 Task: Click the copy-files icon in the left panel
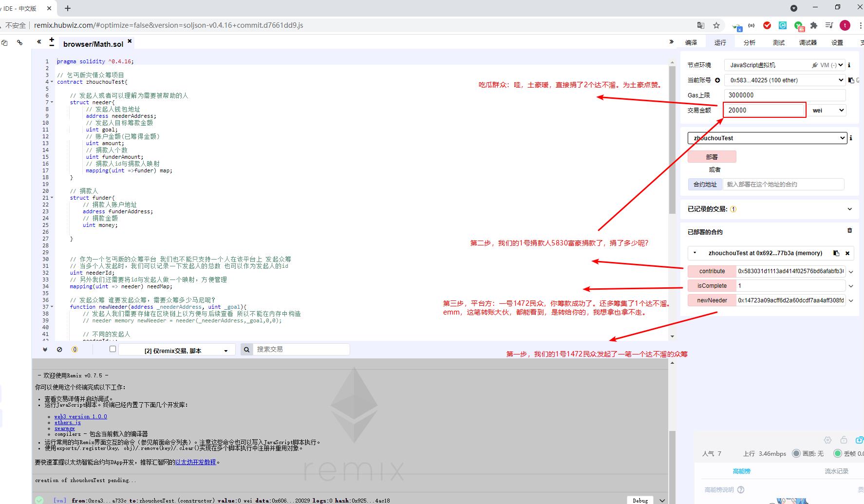pos(4,43)
